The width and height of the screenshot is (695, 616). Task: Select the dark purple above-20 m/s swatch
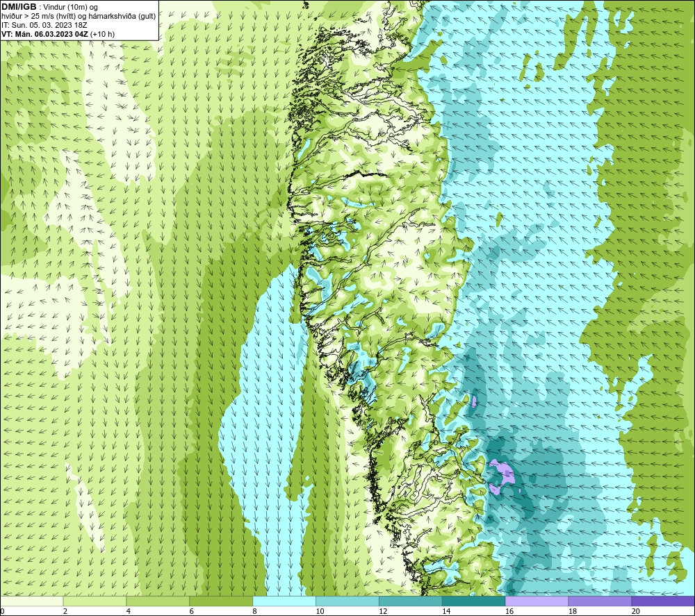663,601
